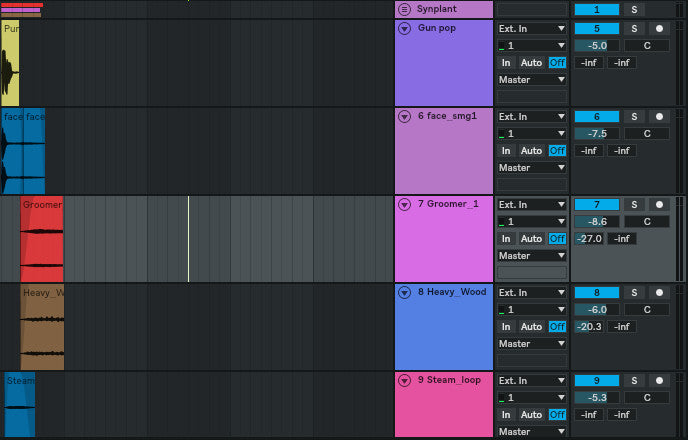The width and height of the screenshot is (688, 440).
Task: Open Ext. In input dropdown for Heavy_Wood
Action: coord(532,293)
